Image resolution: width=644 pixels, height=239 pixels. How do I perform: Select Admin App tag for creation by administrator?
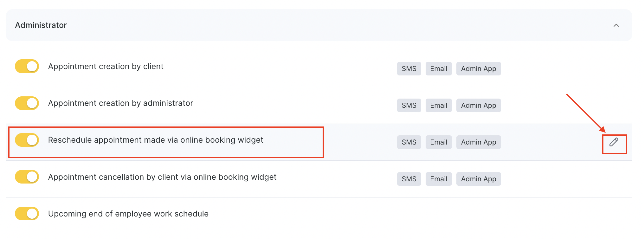479,105
